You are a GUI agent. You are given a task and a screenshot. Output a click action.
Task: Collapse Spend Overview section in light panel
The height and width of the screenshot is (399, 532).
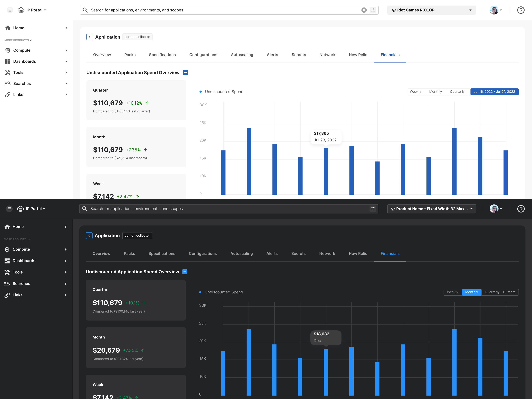click(x=185, y=73)
